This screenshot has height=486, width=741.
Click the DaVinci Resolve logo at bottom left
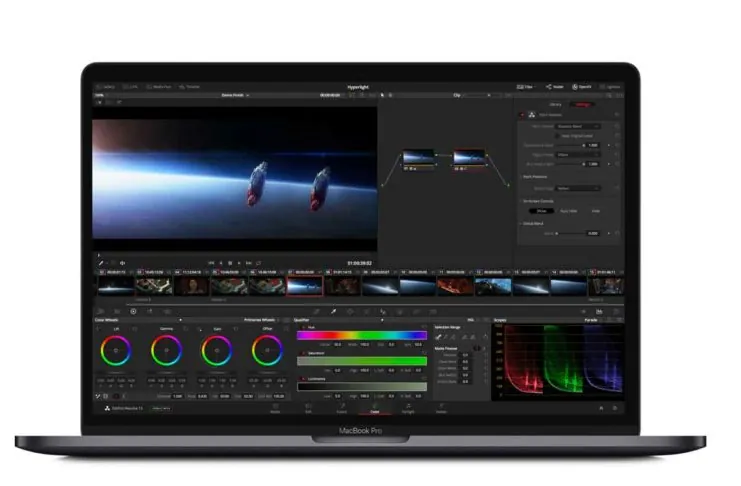point(107,408)
